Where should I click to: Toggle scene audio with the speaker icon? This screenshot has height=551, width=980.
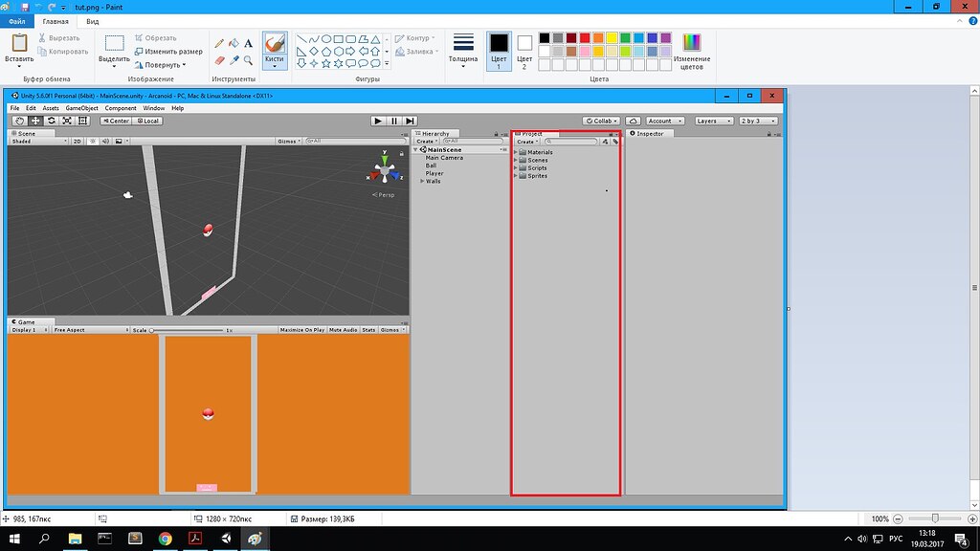point(105,139)
